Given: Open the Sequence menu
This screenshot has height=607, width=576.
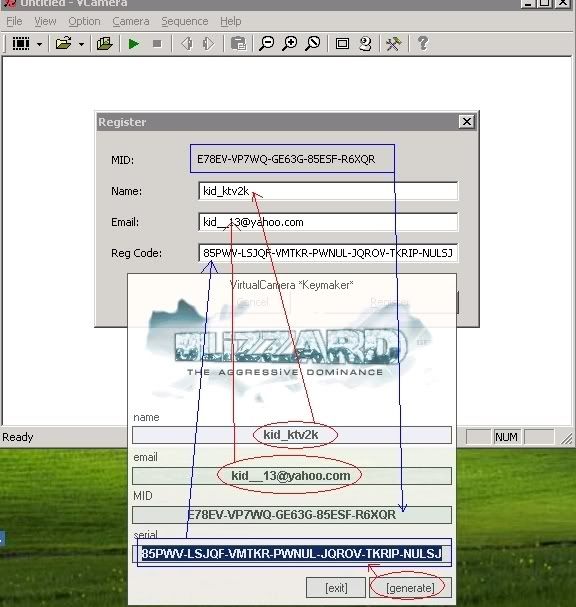Looking at the screenshot, I should pyautogui.click(x=185, y=21).
